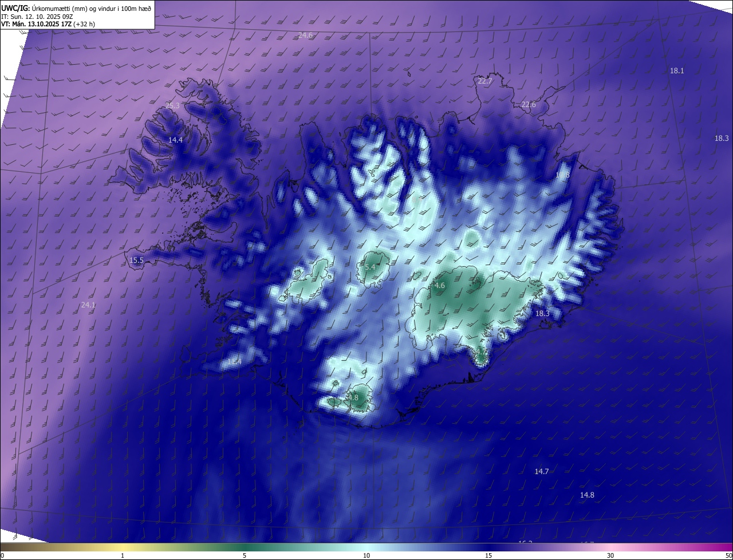Click the value 5.4 on Hofsjökull glacier
Image resolution: width=733 pixels, height=560 pixels.
pos(370,267)
